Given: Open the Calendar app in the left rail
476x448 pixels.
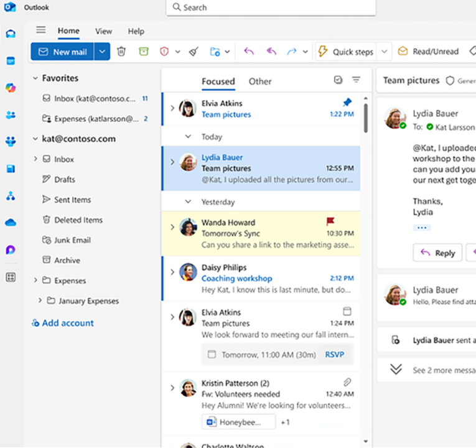Looking at the screenshot, I should pyautogui.click(x=11, y=61).
